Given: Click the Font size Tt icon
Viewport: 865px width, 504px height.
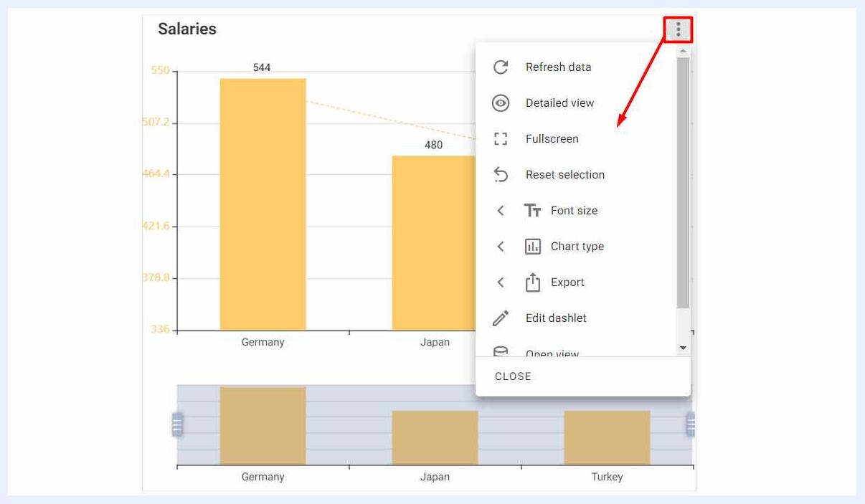Looking at the screenshot, I should [532, 211].
